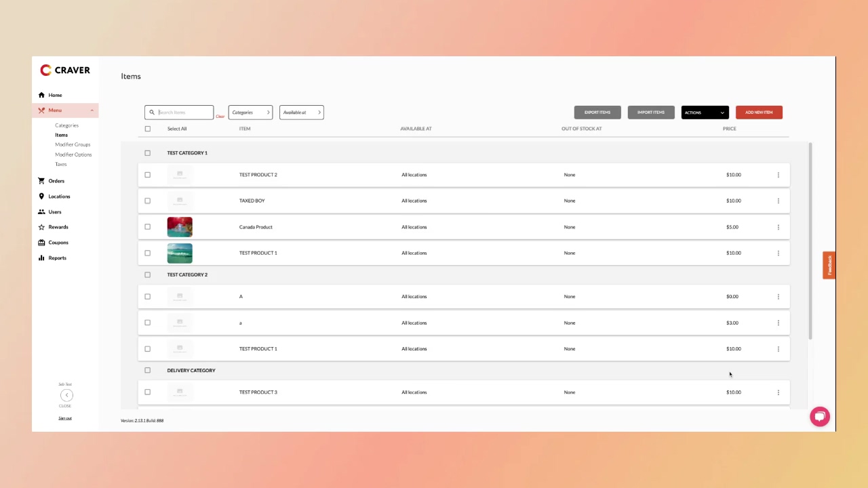The height and width of the screenshot is (488, 868).
Task: Open the Available at filter dropdown
Action: tap(302, 113)
